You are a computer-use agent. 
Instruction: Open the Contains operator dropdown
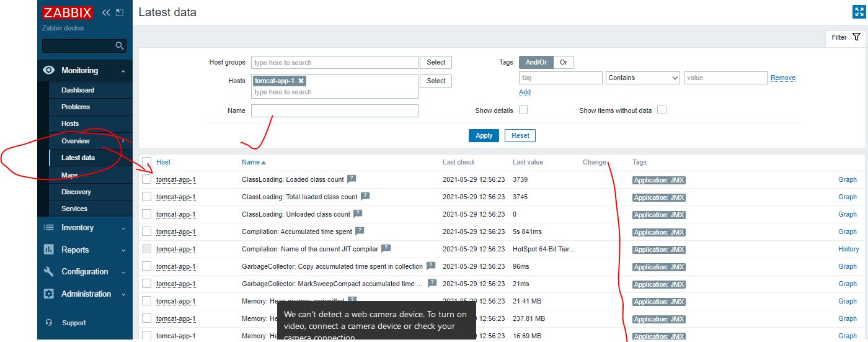click(x=643, y=78)
